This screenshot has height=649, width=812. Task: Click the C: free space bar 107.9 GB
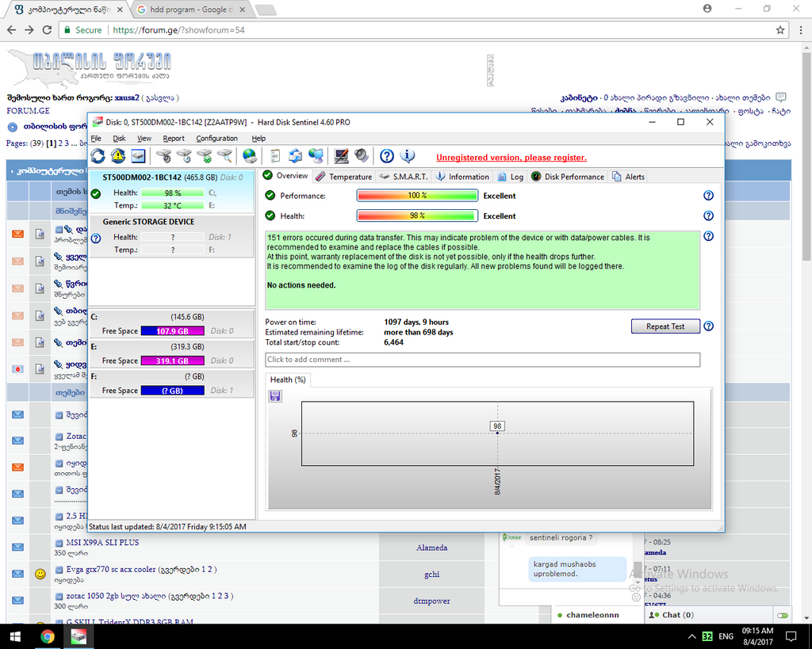[x=172, y=330]
